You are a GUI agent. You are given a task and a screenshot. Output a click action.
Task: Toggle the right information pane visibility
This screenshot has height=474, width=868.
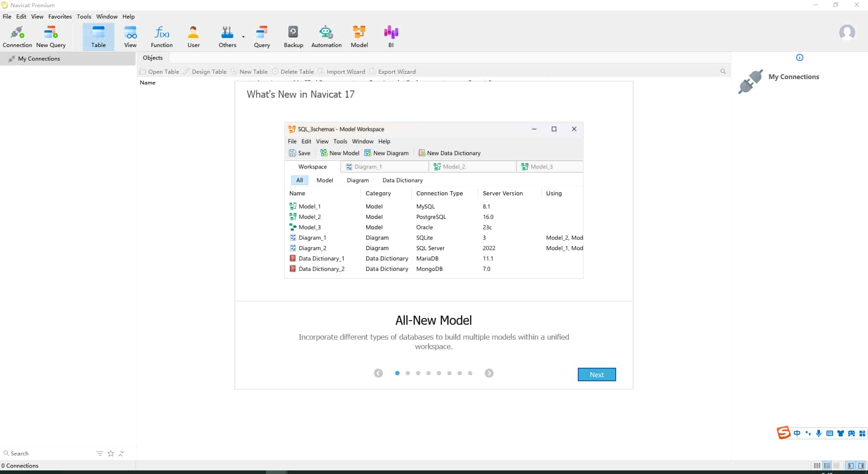pyautogui.click(x=861, y=465)
